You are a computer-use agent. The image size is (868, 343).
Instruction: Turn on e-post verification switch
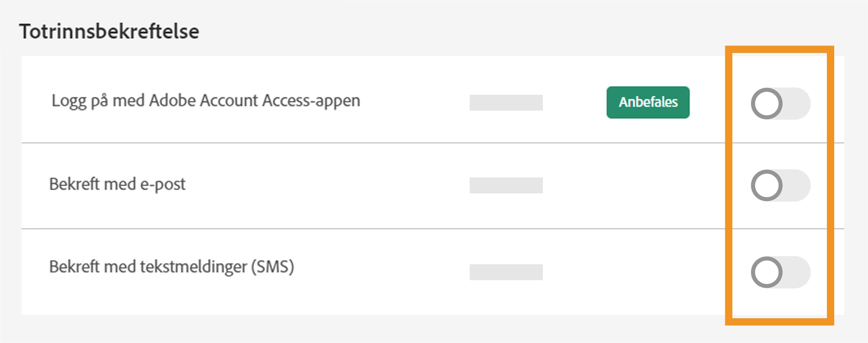point(780,185)
